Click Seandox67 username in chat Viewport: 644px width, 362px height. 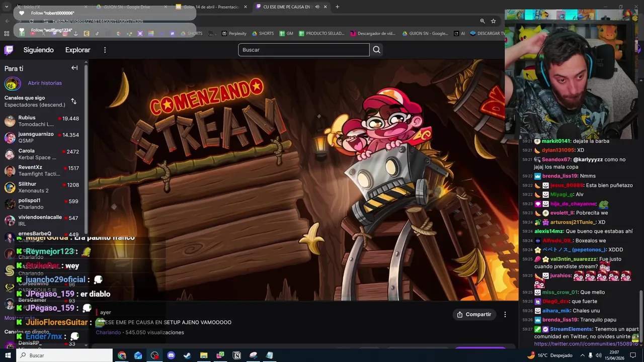point(556,159)
